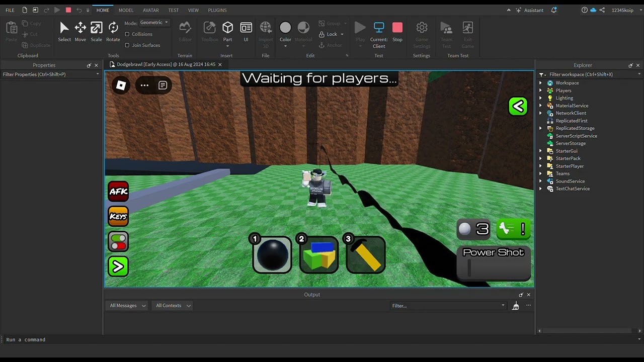Image resolution: width=644 pixels, height=362 pixels.
Task: Open the help question-mark icon
Action: (584, 10)
